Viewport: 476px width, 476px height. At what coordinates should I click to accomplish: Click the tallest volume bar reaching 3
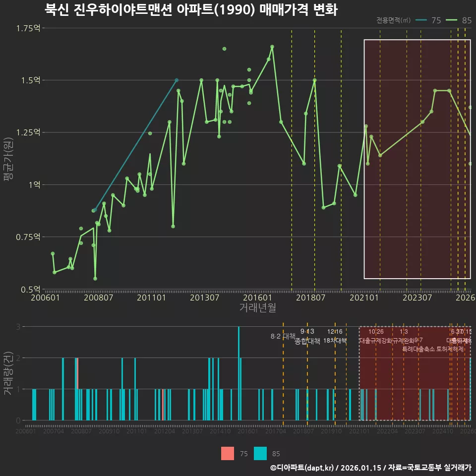[x=239, y=373]
